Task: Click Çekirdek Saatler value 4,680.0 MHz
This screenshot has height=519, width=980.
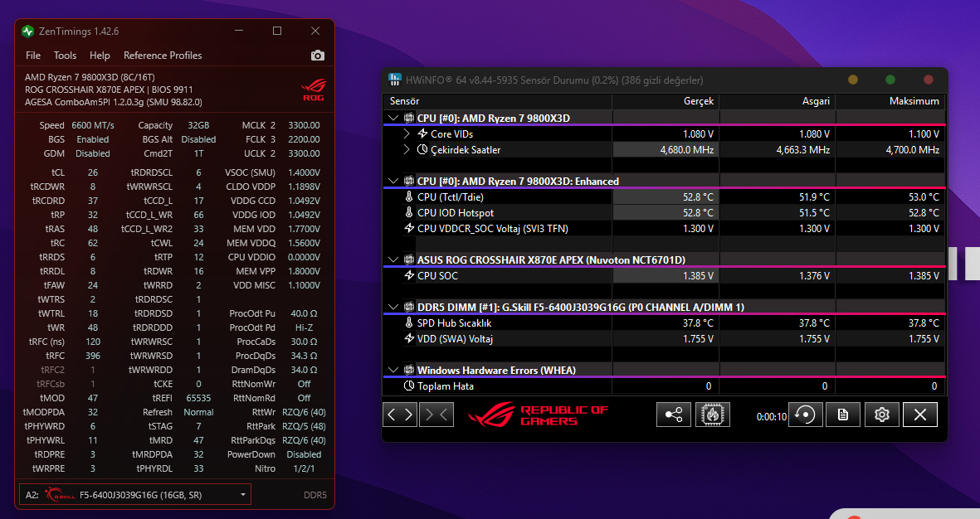Action: point(687,150)
